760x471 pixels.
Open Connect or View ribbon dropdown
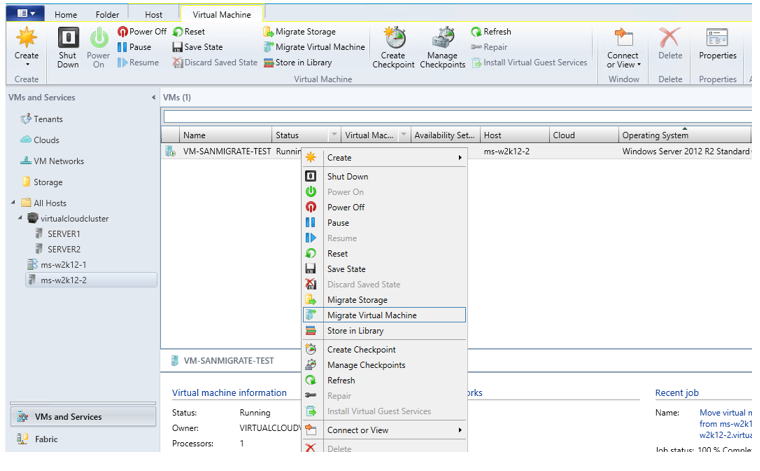click(x=623, y=47)
